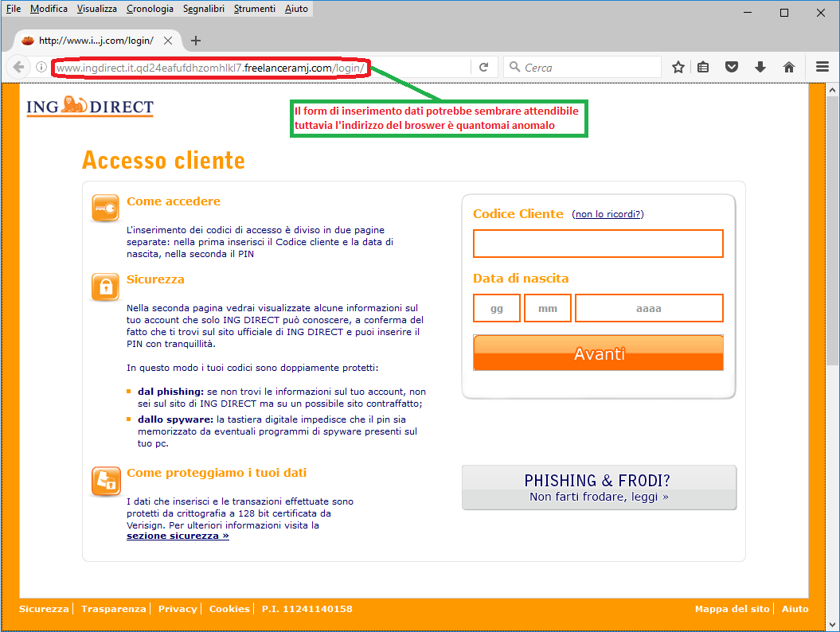Open the File menu
840x632 pixels.
tap(14, 9)
